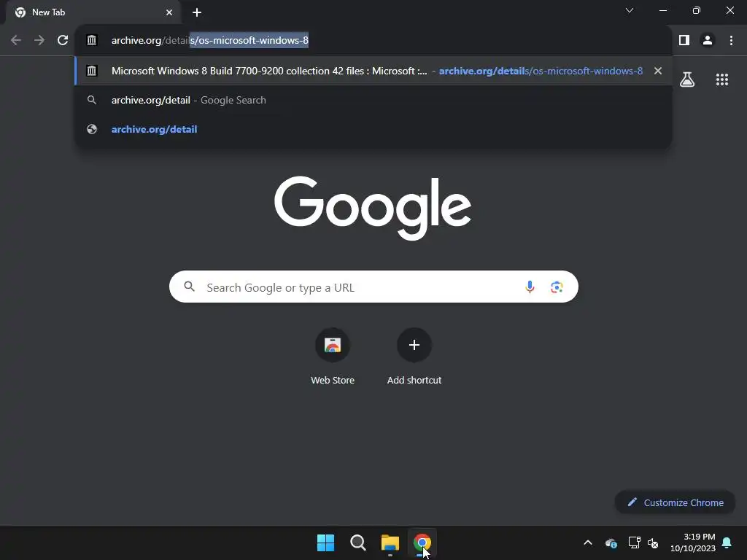Click the Add shortcut button
Viewport: 747px width, 560px height.
tap(414, 356)
